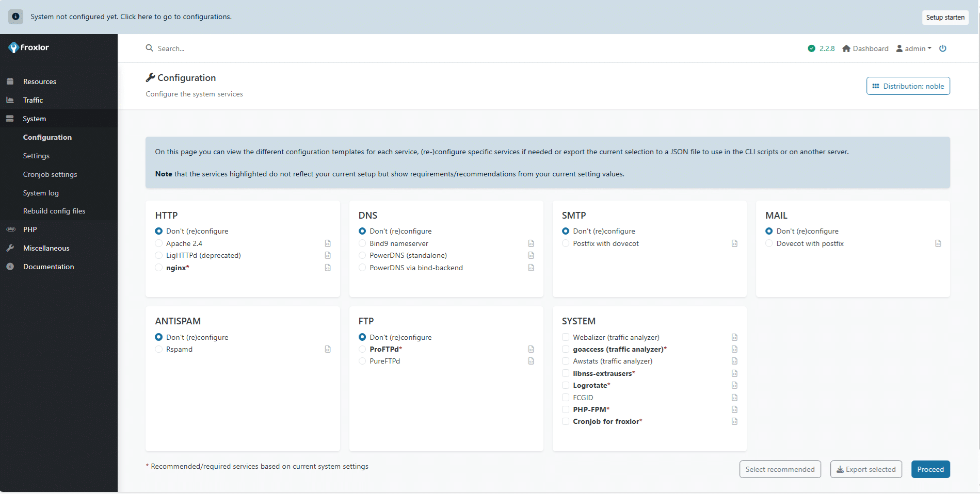Open config file icon for Rspamd

coord(328,349)
